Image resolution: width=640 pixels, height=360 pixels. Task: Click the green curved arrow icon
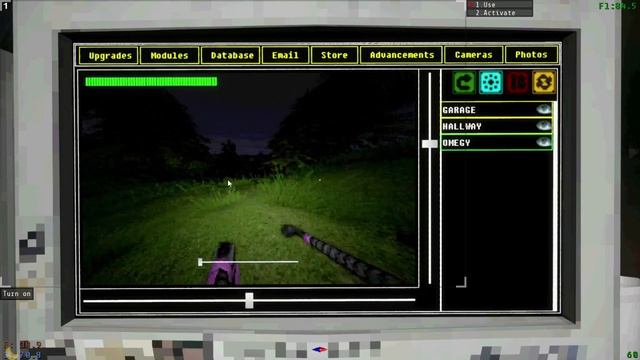pyautogui.click(x=464, y=82)
